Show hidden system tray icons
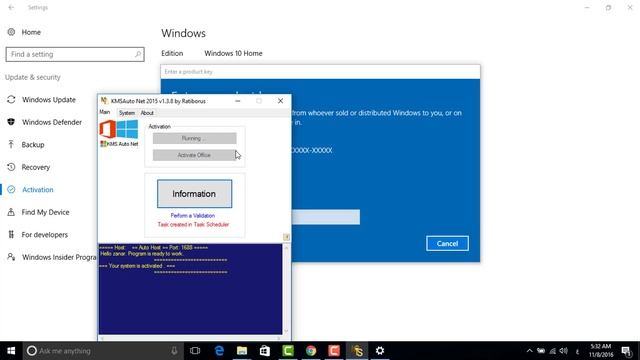Image resolution: width=640 pixels, height=360 pixels. (529, 351)
